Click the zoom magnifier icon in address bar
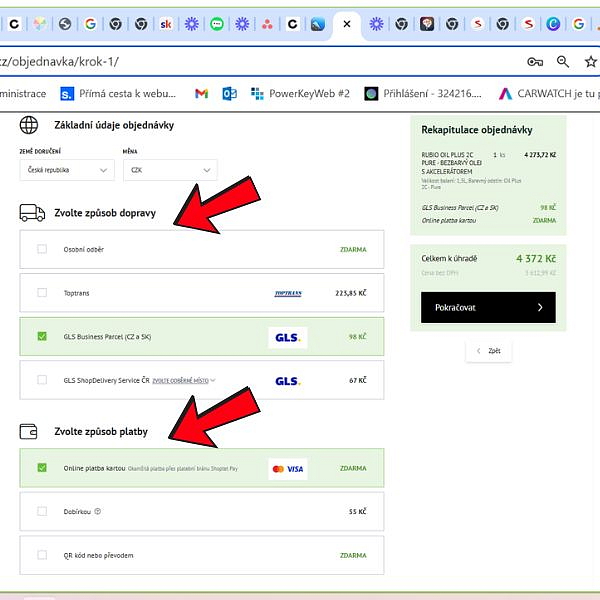This screenshot has height=600, width=600. pyautogui.click(x=563, y=62)
